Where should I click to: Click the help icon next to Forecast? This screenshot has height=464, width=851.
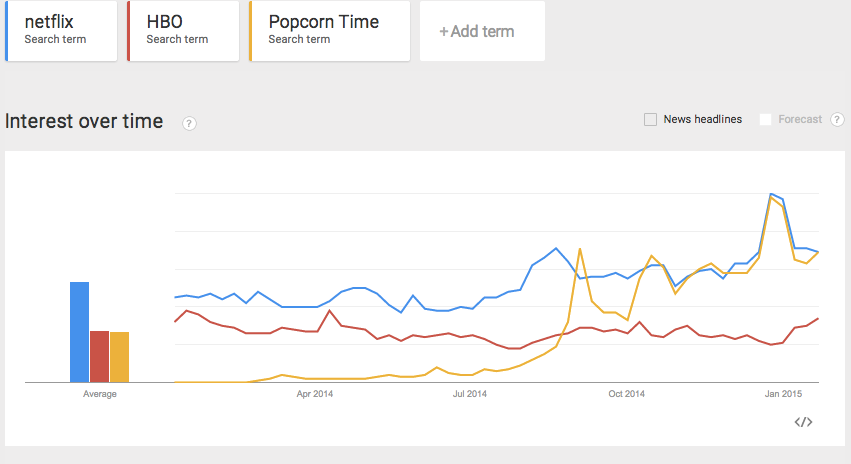click(837, 120)
